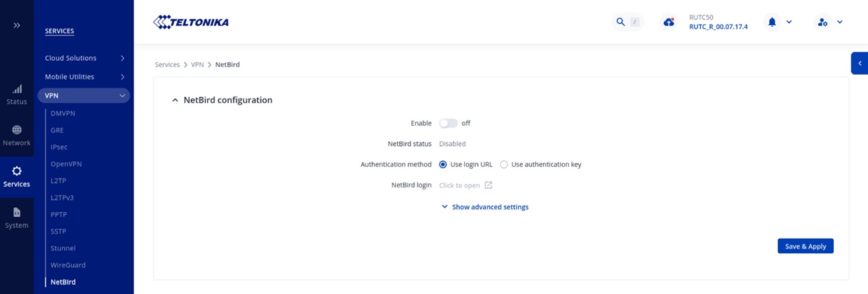Open the Status section icon
The image size is (868, 294).
click(17, 94)
